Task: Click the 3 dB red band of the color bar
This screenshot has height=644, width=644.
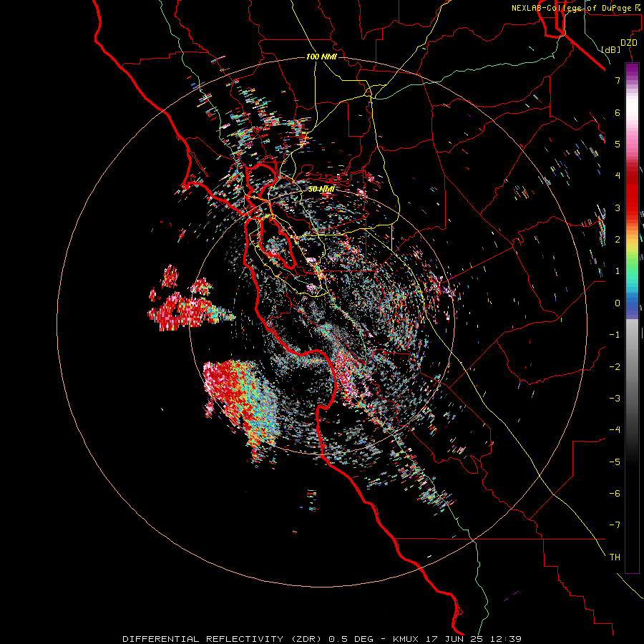Action: click(632, 208)
